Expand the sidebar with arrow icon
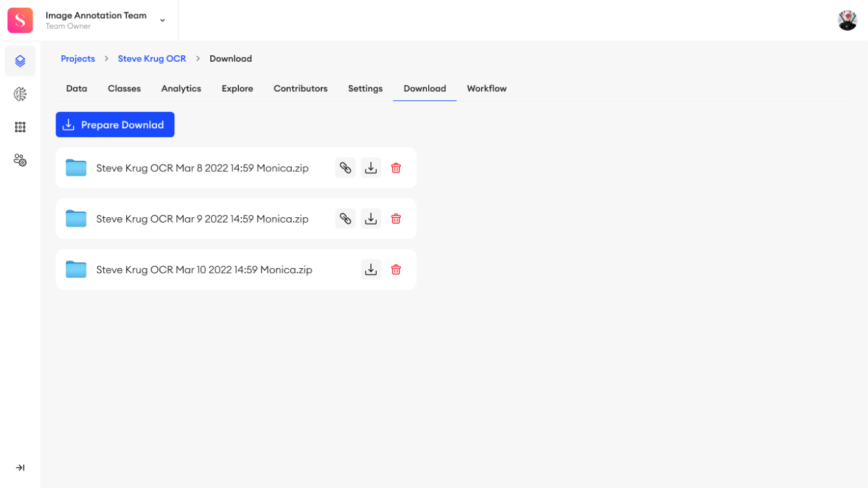 [x=20, y=468]
